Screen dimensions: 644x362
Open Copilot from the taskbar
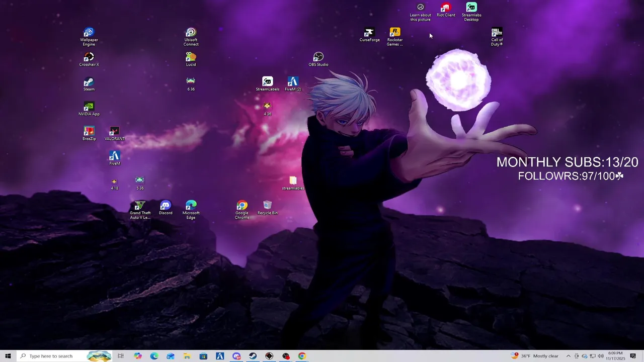[137, 356]
